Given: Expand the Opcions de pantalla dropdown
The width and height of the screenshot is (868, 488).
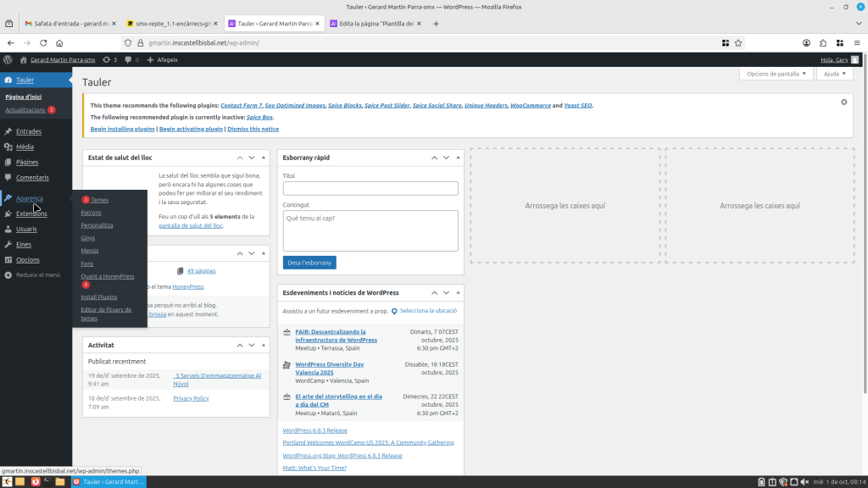Looking at the screenshot, I should [x=776, y=74].
